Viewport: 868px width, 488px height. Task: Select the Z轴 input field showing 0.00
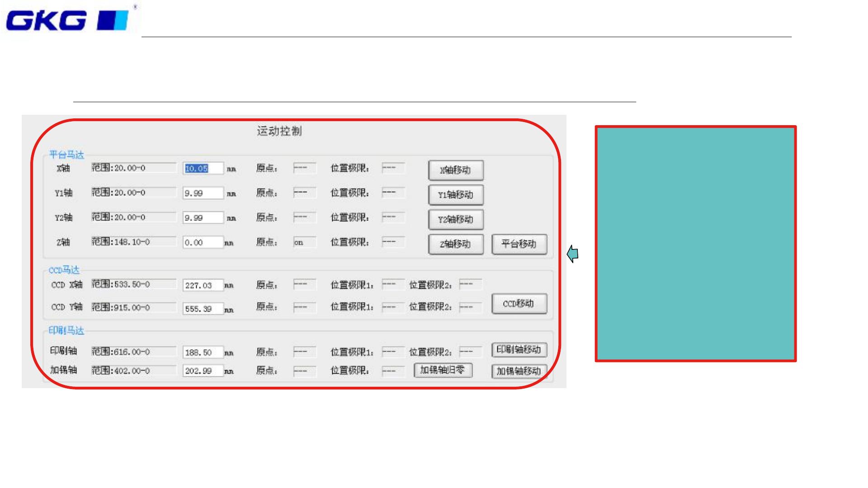(203, 242)
